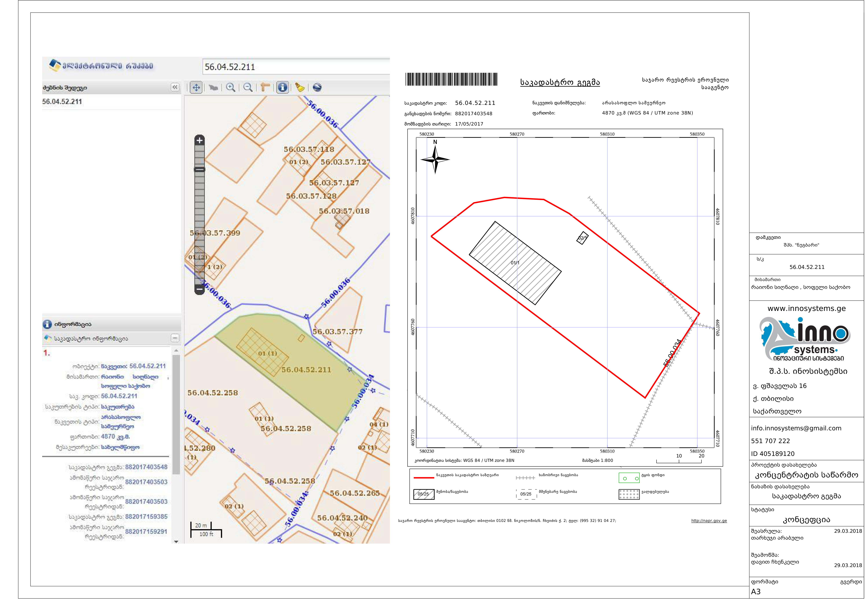Click the zoom level slider handle
This screenshot has height=611, width=868.
(200, 169)
